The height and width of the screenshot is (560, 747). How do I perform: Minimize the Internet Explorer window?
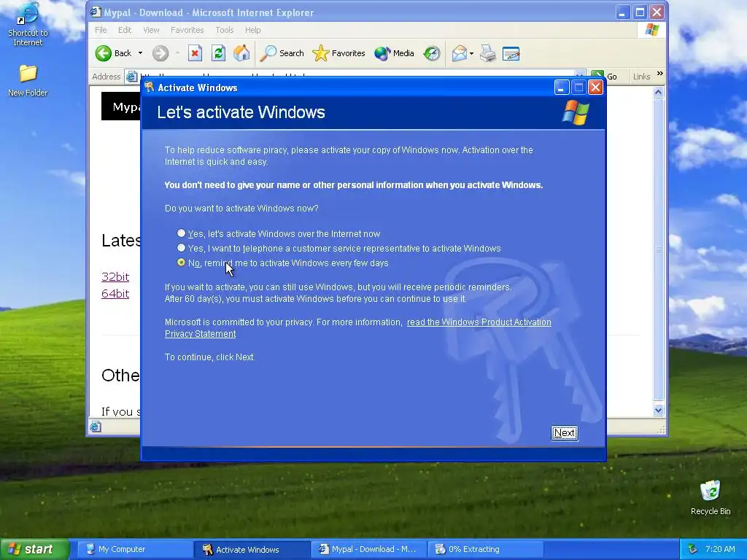point(622,12)
